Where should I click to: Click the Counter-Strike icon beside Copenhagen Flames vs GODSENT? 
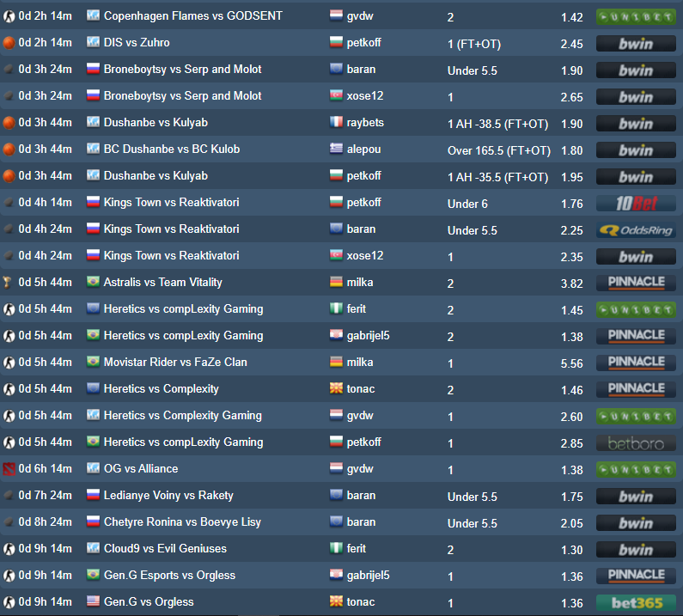(9, 16)
